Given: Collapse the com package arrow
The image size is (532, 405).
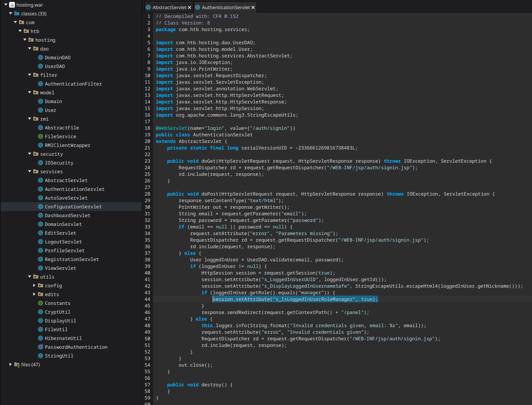Looking at the screenshot, I should pos(15,22).
